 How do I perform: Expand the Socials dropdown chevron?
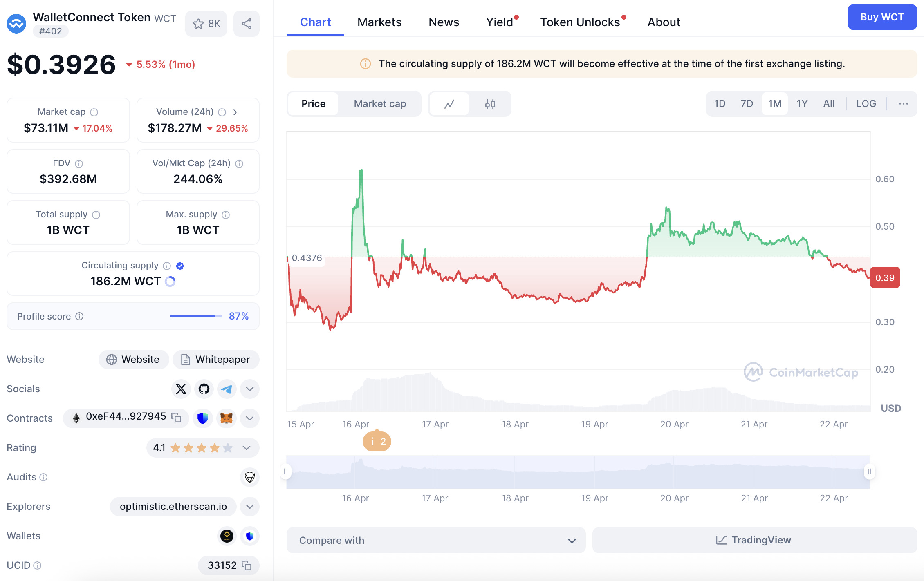250,389
